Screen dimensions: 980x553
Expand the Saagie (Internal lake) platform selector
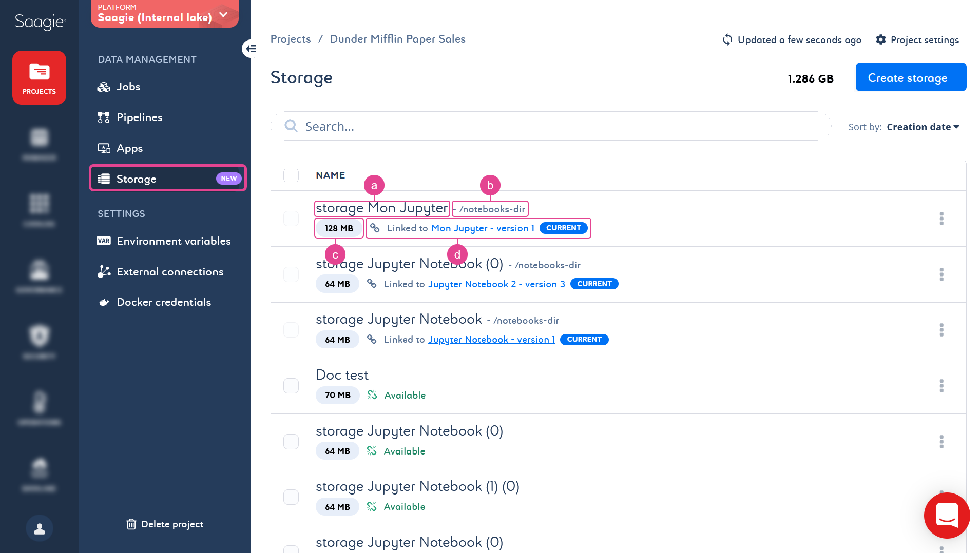coord(164,14)
